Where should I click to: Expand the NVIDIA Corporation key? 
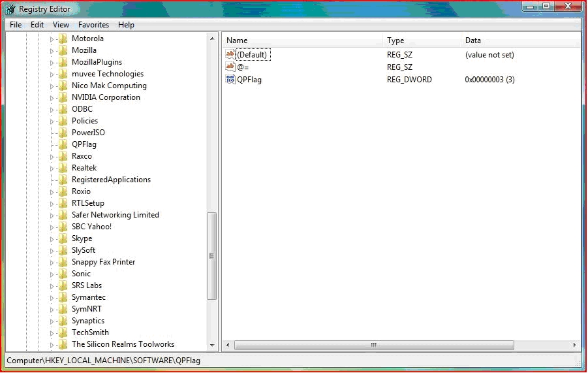point(52,98)
